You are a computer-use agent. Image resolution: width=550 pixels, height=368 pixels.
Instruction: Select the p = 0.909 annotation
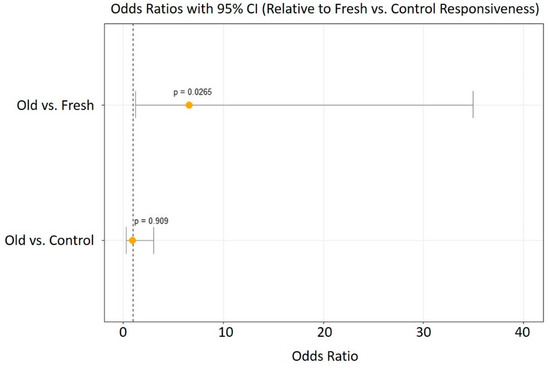(151, 221)
